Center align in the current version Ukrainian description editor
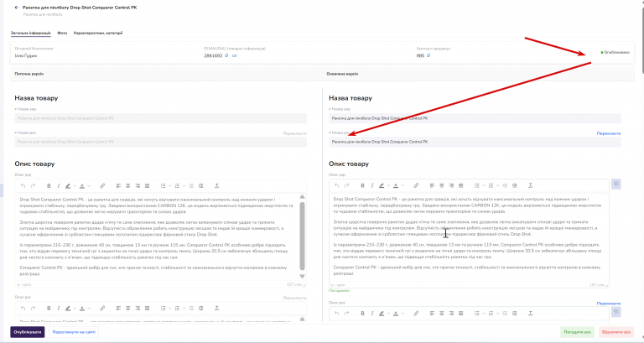The width and height of the screenshot is (644, 343). click(127, 185)
